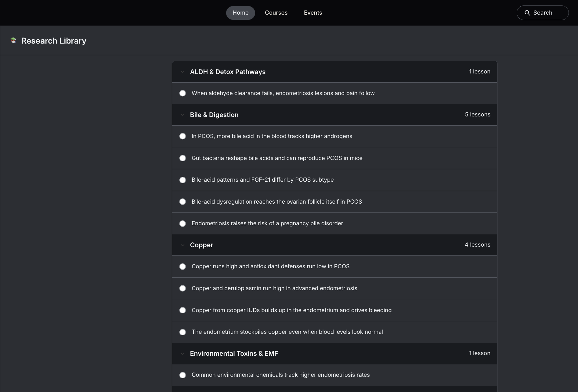Open the Courses tab

(x=276, y=13)
